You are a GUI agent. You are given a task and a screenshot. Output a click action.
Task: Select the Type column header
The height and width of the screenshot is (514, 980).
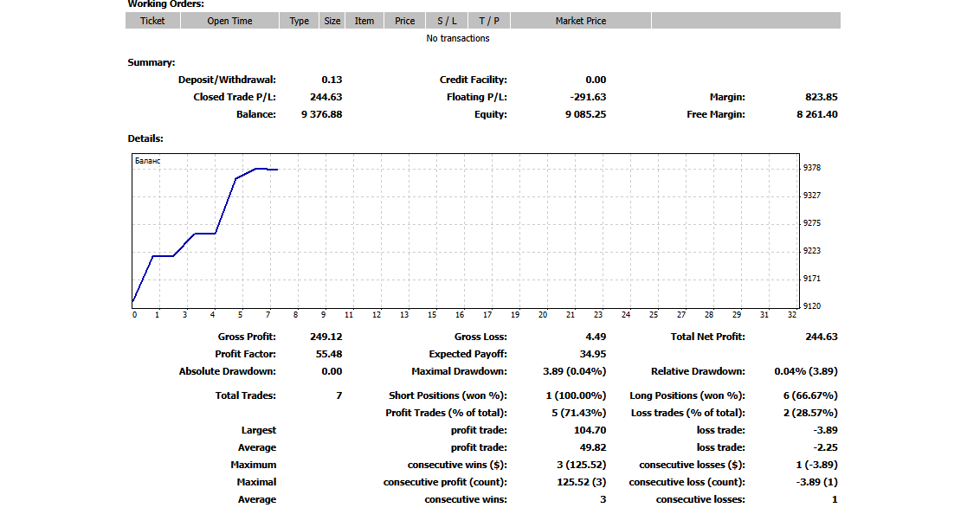[299, 21]
